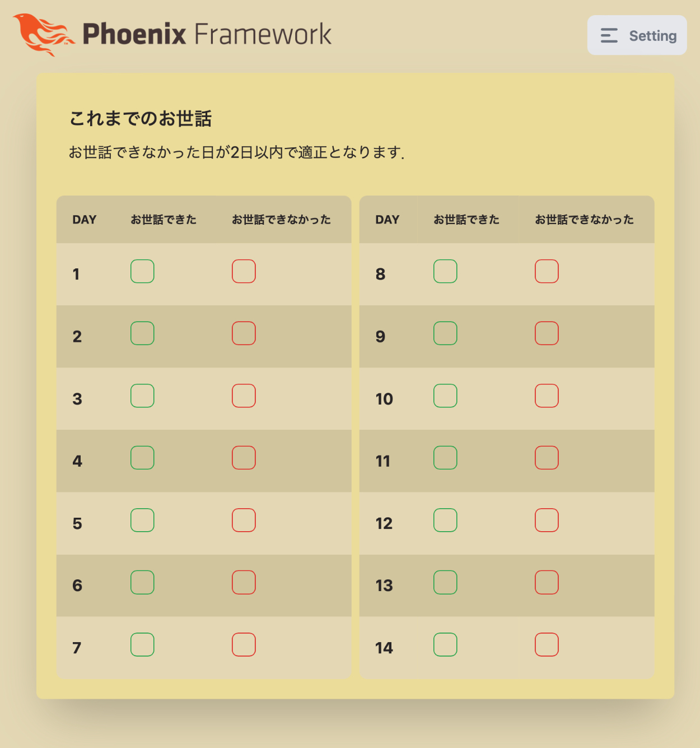This screenshot has height=748, width=700.
Task: Check red お世話できなかった box for day 1
Action: click(244, 271)
